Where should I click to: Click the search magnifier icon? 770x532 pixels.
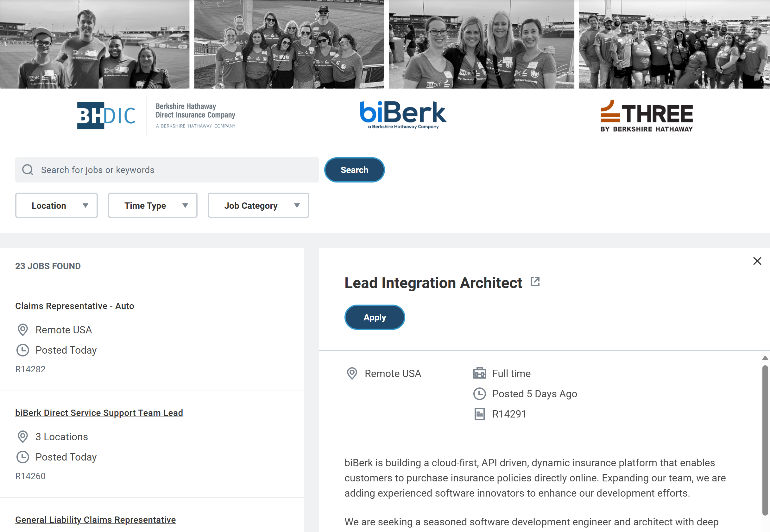coord(28,170)
